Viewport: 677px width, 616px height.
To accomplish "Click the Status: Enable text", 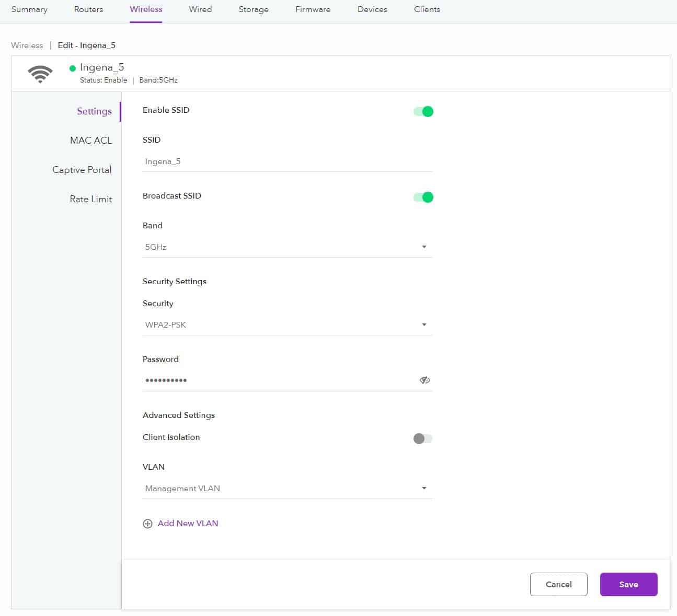I will pyautogui.click(x=104, y=80).
